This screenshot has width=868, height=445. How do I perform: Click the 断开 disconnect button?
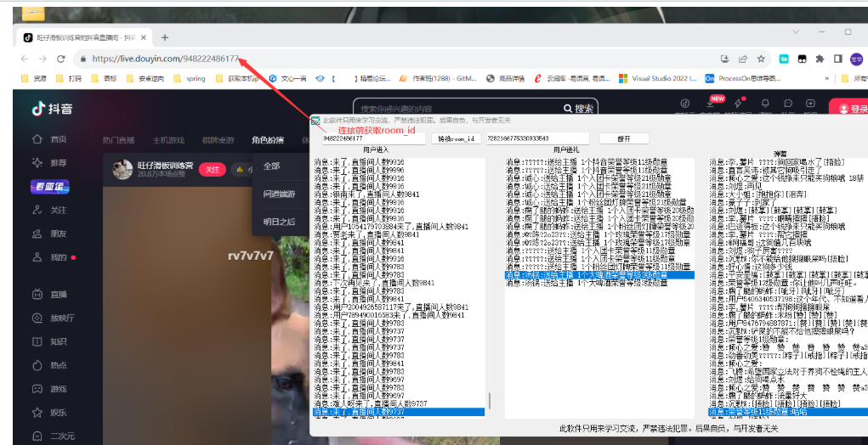pyautogui.click(x=624, y=138)
